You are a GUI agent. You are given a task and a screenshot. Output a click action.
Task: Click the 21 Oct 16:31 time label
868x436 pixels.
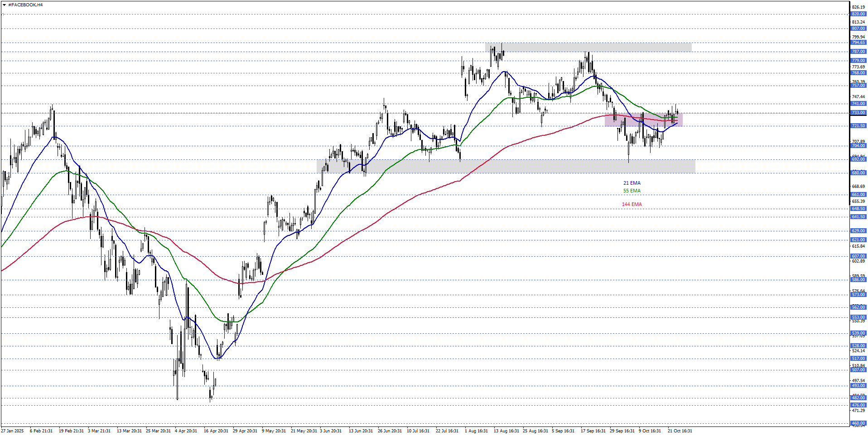(x=680, y=431)
